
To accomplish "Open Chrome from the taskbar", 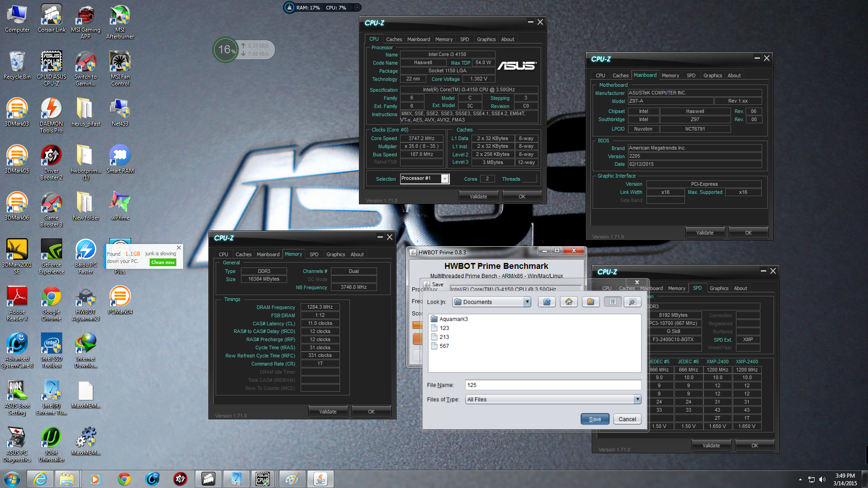I will [124, 479].
